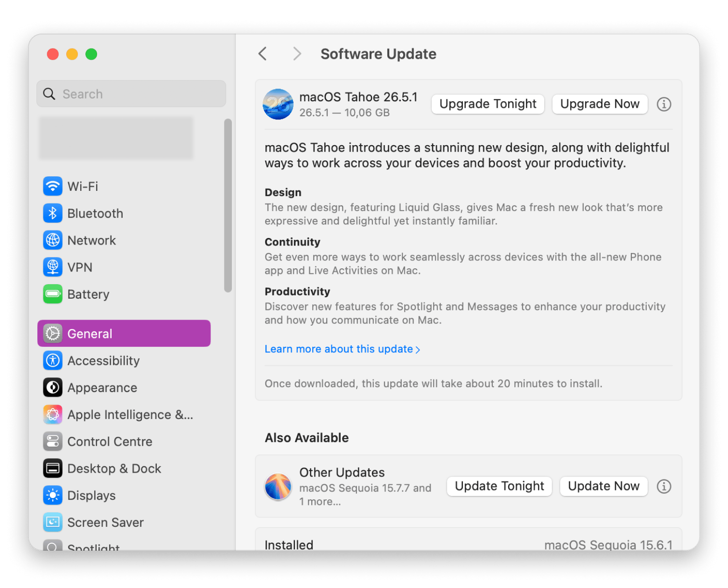Click the macOS Tahoe 26 icon
This screenshot has width=728, height=588.
pyautogui.click(x=278, y=104)
